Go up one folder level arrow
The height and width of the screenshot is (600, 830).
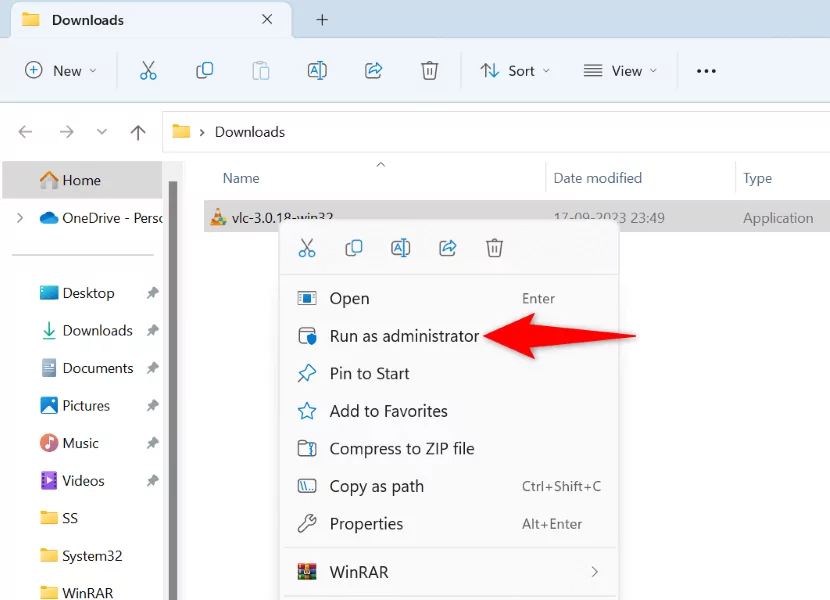pos(138,132)
